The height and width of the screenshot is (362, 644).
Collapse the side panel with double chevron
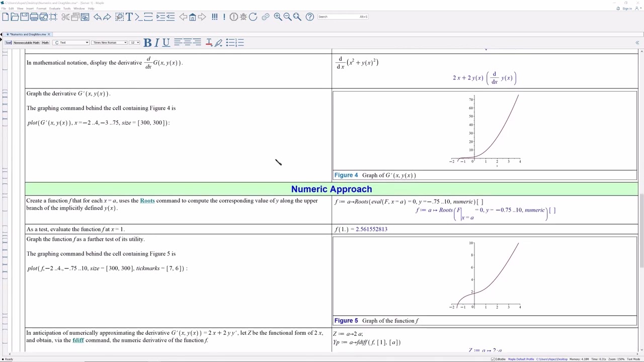pyautogui.click(x=637, y=43)
